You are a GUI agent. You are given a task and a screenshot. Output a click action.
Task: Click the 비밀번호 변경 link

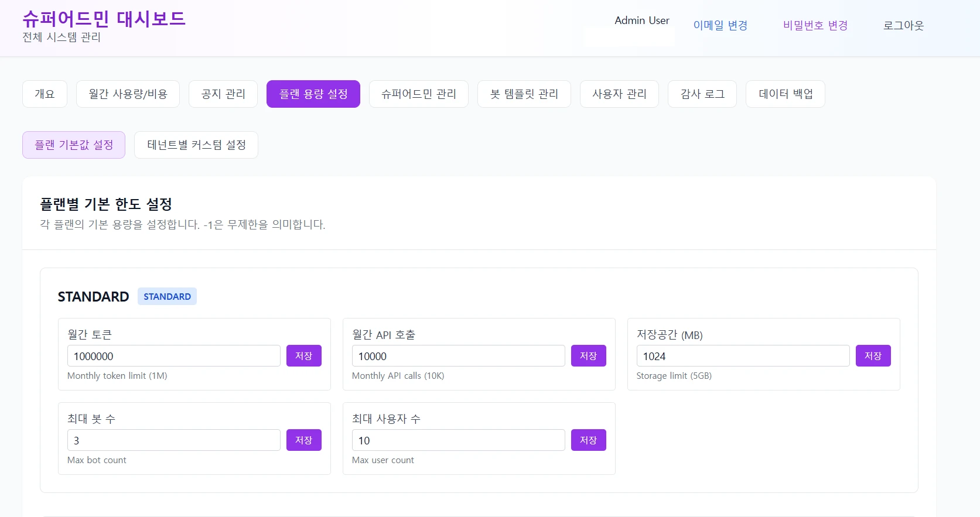(x=815, y=25)
